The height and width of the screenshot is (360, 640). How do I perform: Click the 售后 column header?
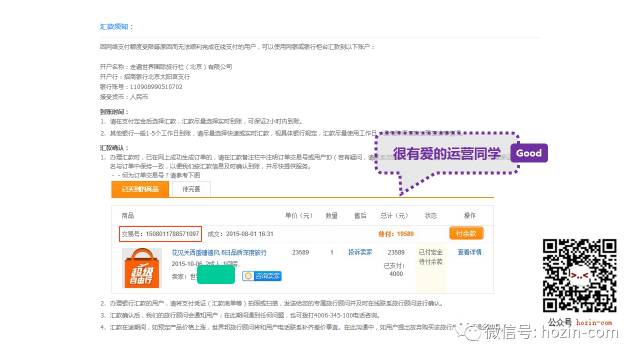tap(360, 216)
